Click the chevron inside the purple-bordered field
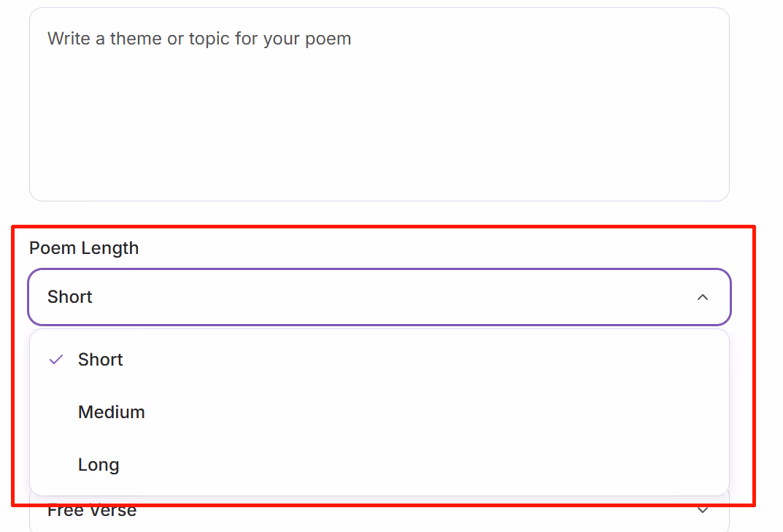 pos(703,297)
